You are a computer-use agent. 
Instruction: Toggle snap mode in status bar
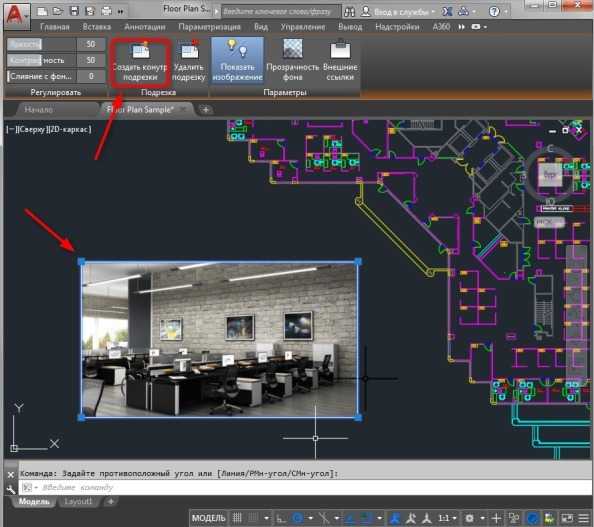point(253,518)
